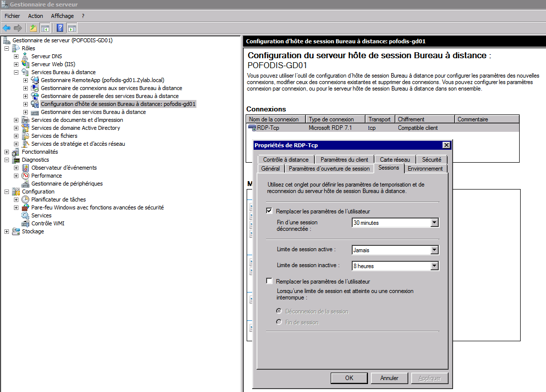Uncheck first Remplacer les paramètres de l'utilisateur

(x=270, y=211)
